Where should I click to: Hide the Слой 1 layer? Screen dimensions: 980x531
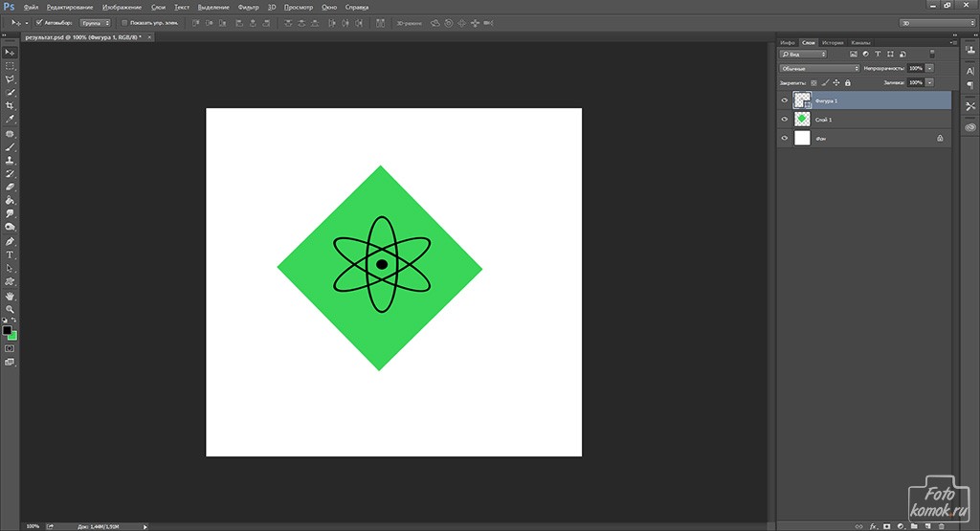785,120
